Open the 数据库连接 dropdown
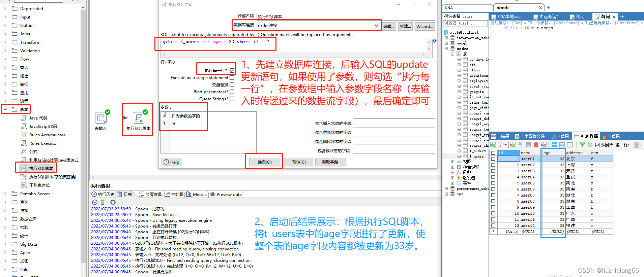The height and width of the screenshot is (277, 644). click(376, 25)
